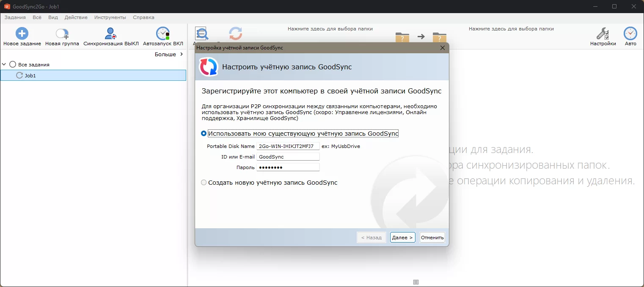Click right 'Нажмите здесь для выбора папки'

511,29
